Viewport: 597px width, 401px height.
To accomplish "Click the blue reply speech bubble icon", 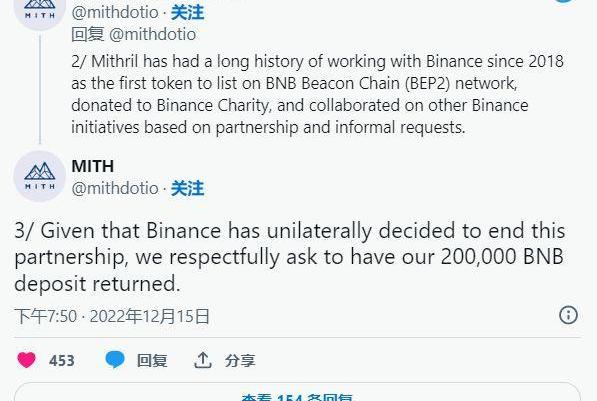I will click(x=115, y=360).
